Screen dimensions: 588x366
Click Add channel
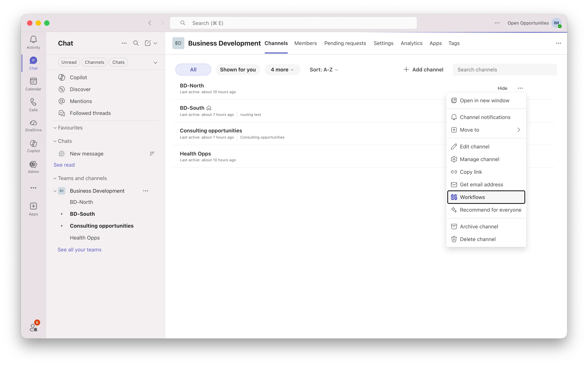pyautogui.click(x=423, y=70)
